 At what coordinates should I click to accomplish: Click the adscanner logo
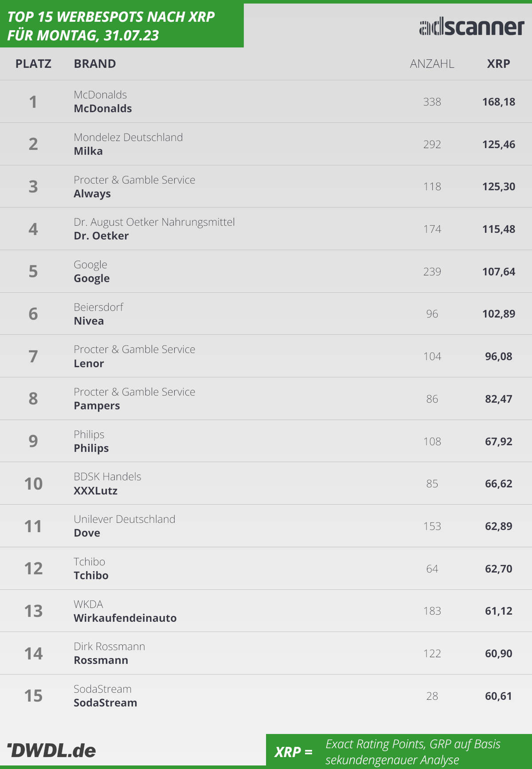point(472,27)
